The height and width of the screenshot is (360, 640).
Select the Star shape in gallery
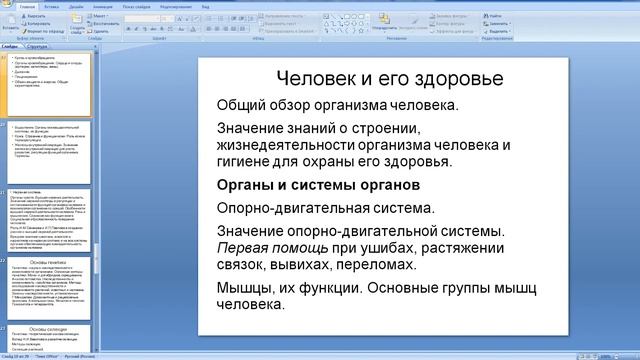(x=361, y=31)
